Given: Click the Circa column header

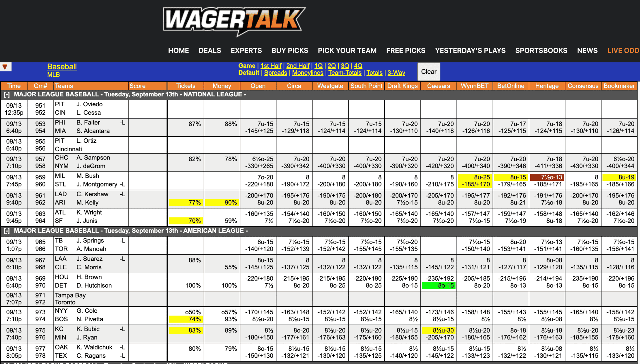Looking at the screenshot, I should [294, 86].
